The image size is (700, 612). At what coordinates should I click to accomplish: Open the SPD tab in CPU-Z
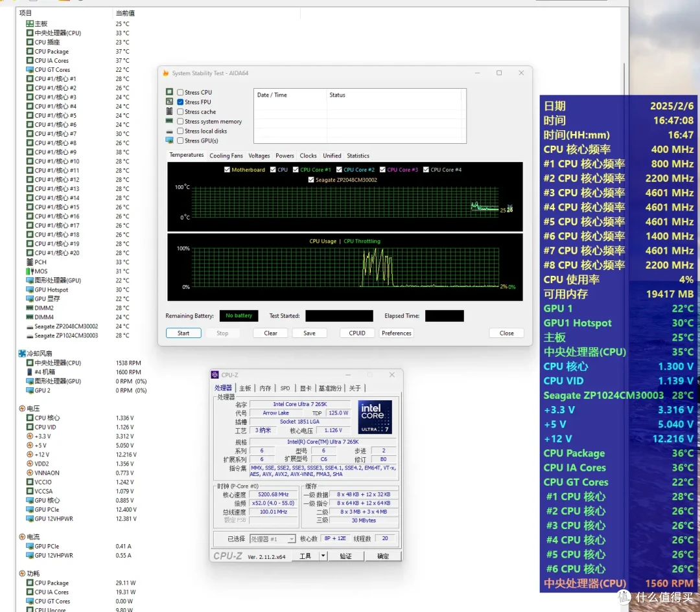[285, 388]
